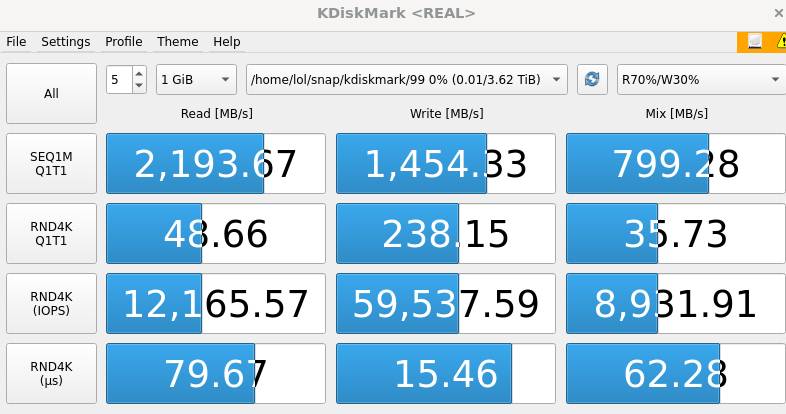
Task: Run the SEQ1M Q1T1 test
Action: tap(51, 164)
